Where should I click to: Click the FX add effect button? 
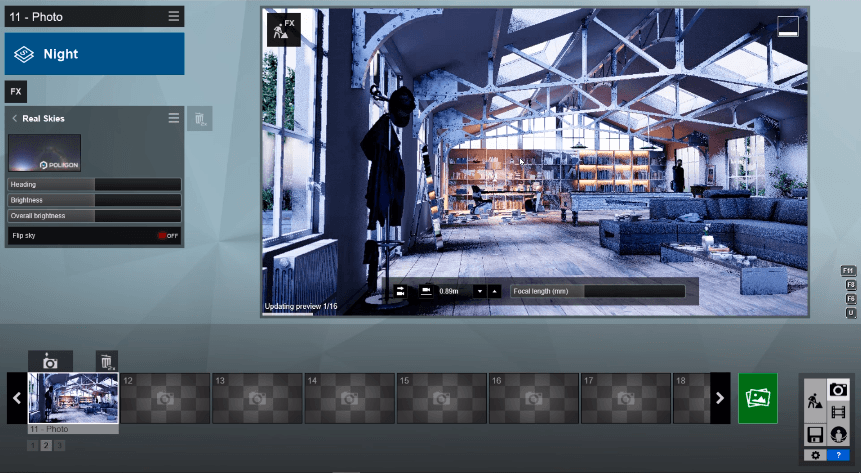[16, 92]
